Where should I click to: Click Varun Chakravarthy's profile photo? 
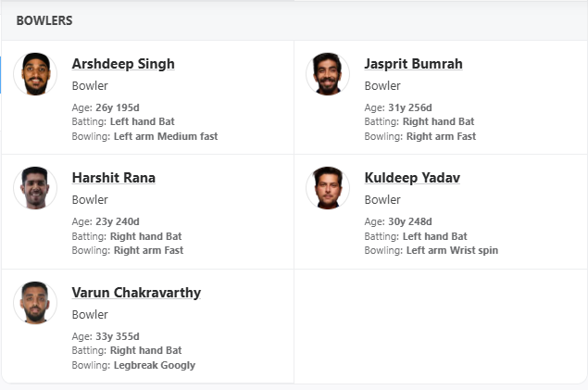35,303
